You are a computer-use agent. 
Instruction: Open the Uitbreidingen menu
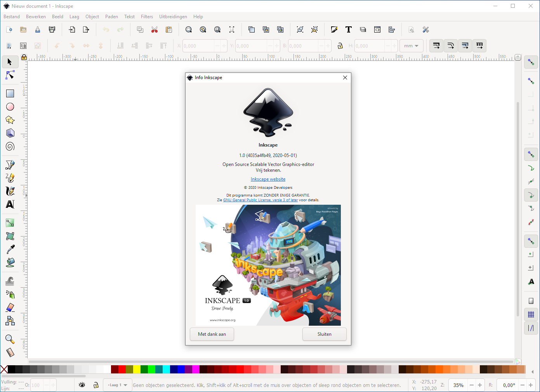coord(173,17)
